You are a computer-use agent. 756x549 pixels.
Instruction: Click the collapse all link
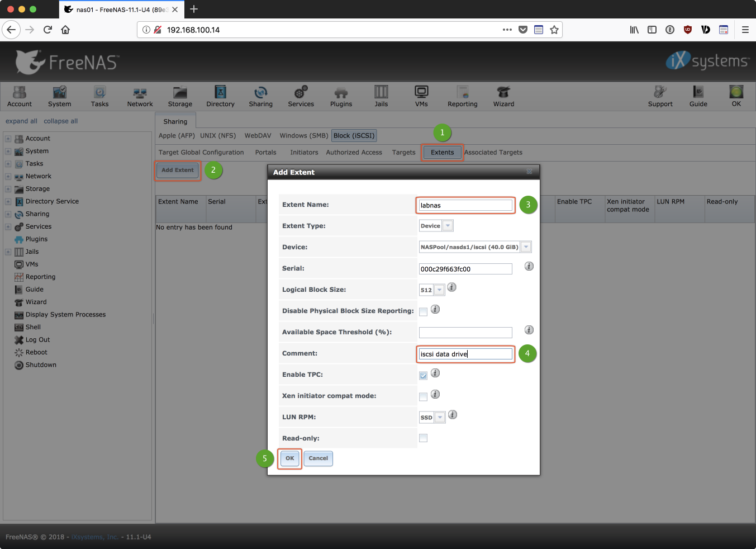tap(60, 121)
